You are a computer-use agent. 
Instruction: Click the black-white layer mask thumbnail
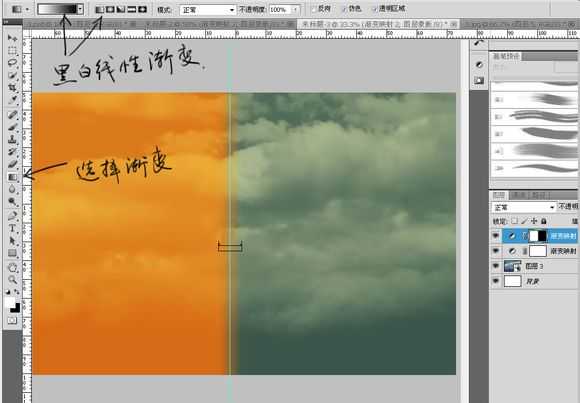(538, 236)
